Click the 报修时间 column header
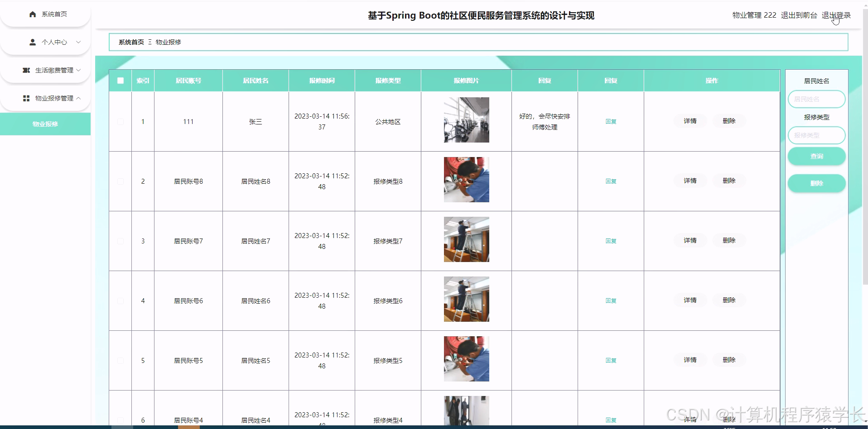The image size is (868, 429). click(x=322, y=81)
